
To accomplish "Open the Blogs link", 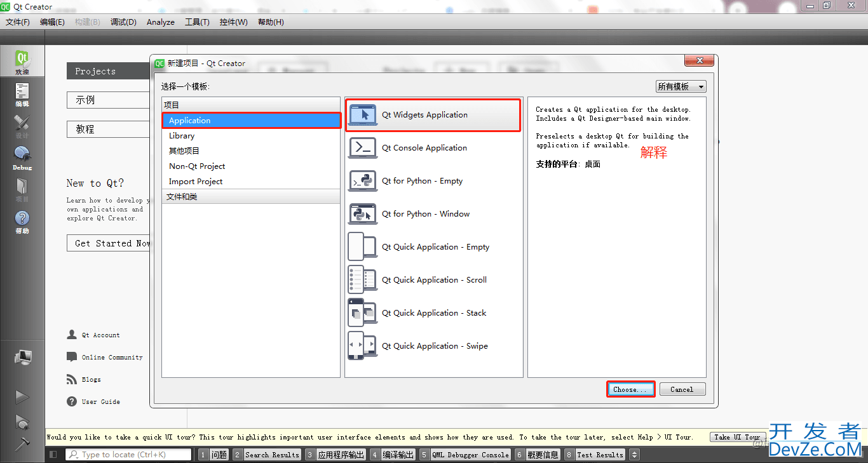I will (x=92, y=380).
